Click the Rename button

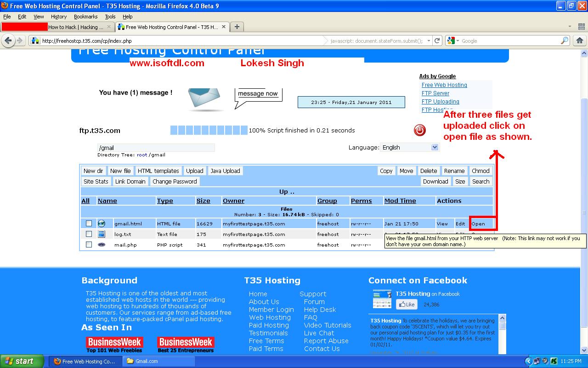point(454,171)
